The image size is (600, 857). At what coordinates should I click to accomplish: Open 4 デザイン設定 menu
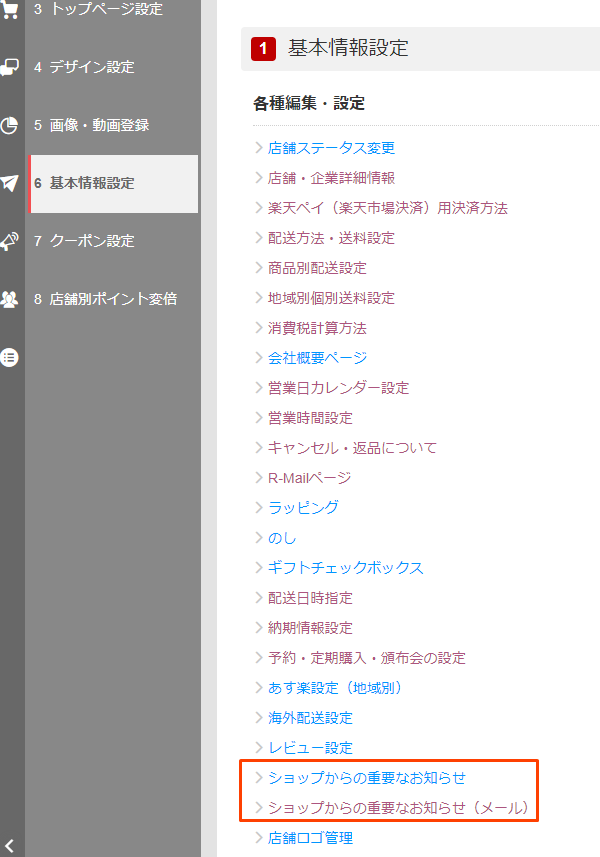click(84, 67)
